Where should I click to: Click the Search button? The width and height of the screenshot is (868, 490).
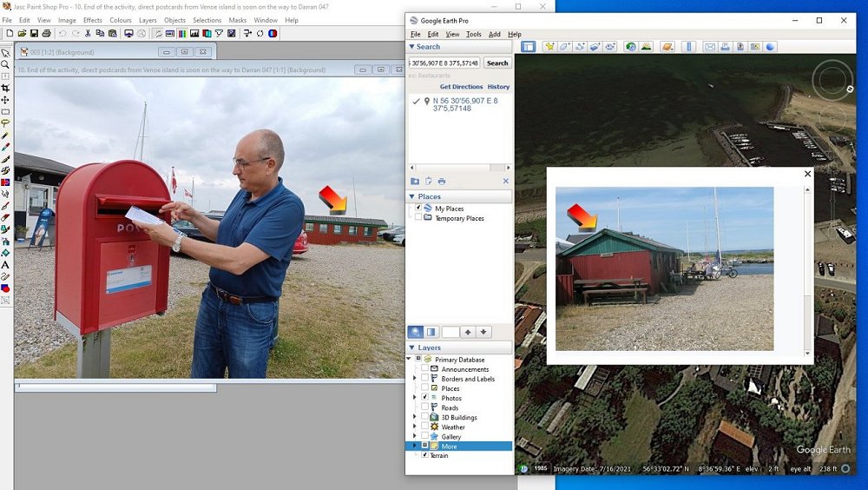pos(497,63)
